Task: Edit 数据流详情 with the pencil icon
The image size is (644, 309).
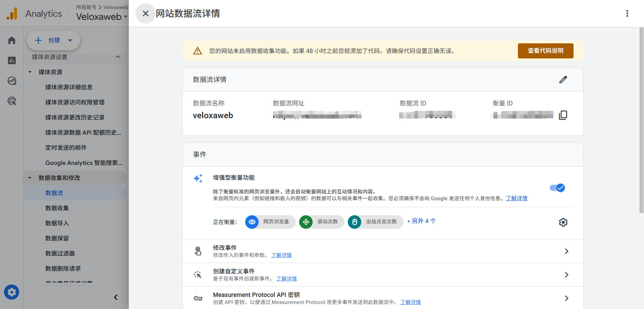Action: click(563, 80)
